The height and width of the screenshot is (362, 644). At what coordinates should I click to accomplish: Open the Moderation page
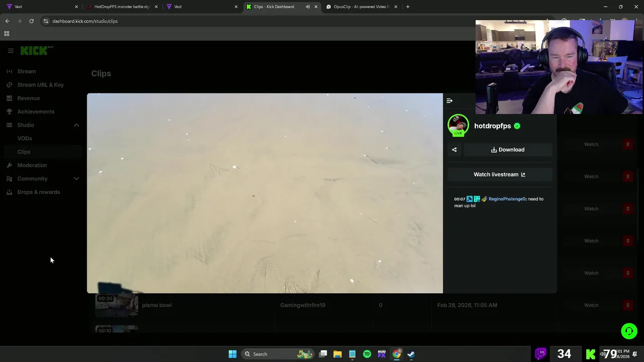[32, 165]
